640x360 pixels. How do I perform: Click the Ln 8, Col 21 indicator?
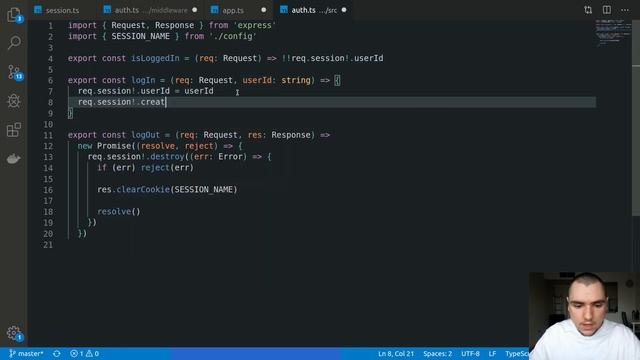pyautogui.click(x=396, y=353)
